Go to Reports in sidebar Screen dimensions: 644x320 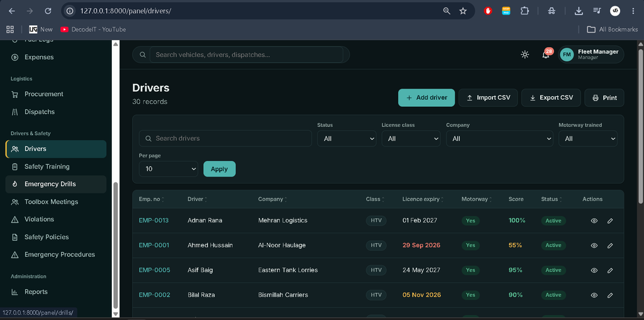[x=56, y=292]
